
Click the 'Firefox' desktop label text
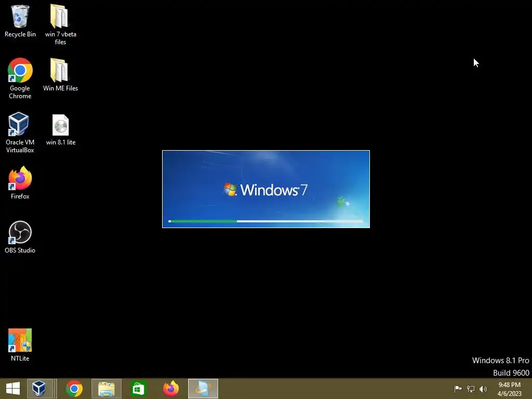20,196
